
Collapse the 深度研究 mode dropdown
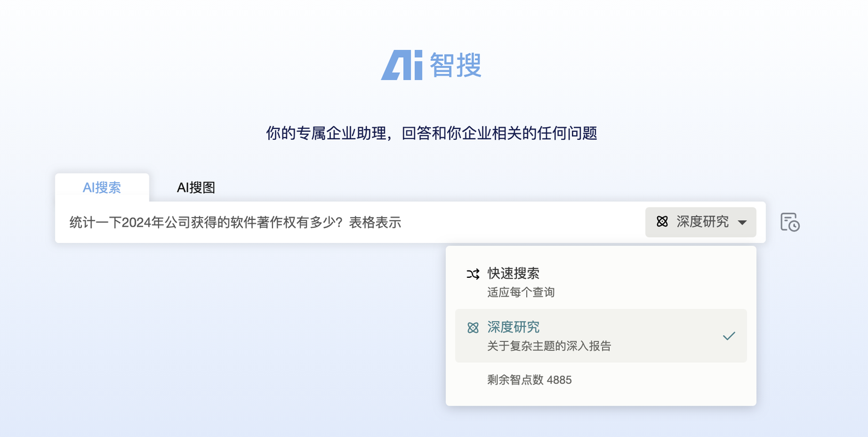click(700, 222)
